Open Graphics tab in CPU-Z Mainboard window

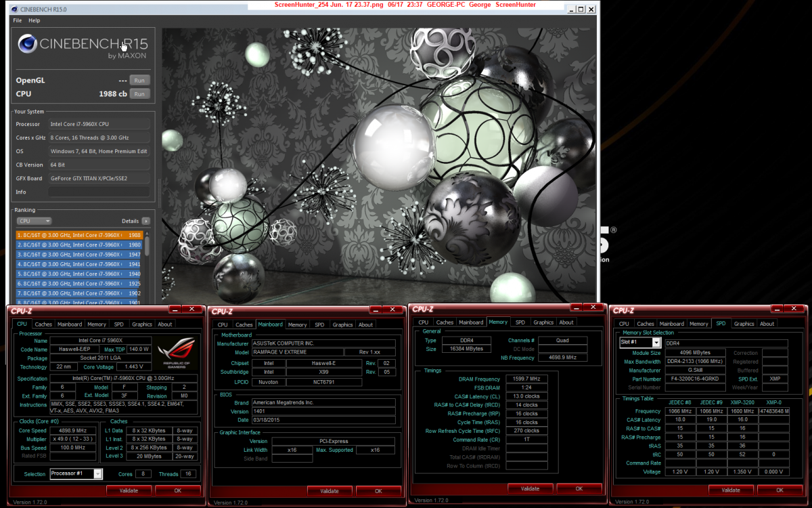click(x=343, y=325)
